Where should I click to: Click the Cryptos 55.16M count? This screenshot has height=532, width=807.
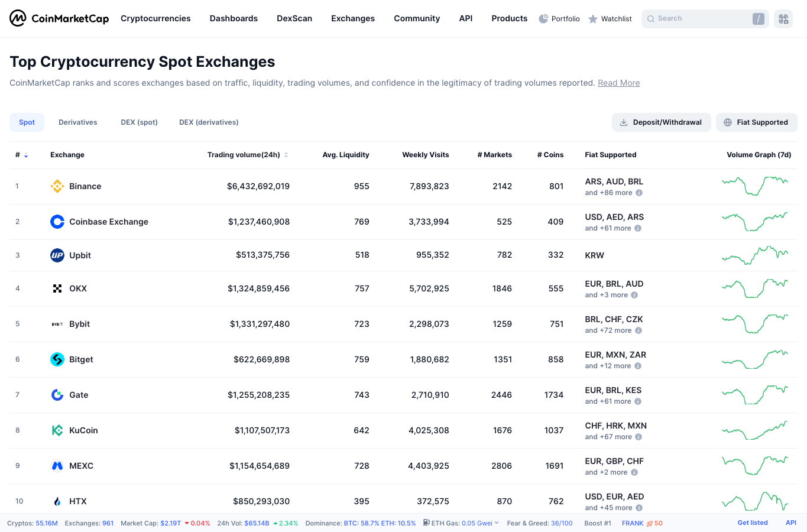47,523
